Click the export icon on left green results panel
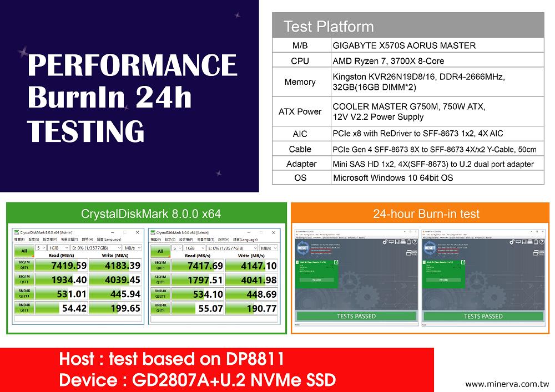 coord(336,262)
